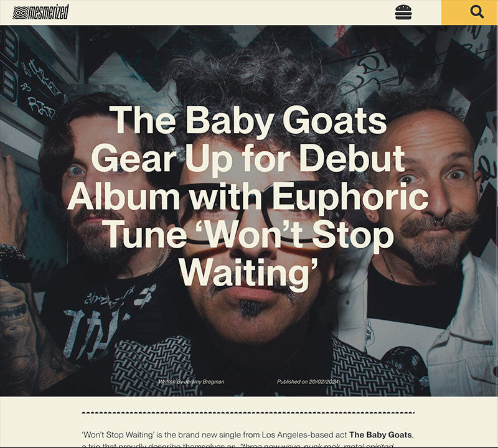Viewport: 498px width, 448px height.
Task: Click the hero photo of the band
Action: [249, 210]
